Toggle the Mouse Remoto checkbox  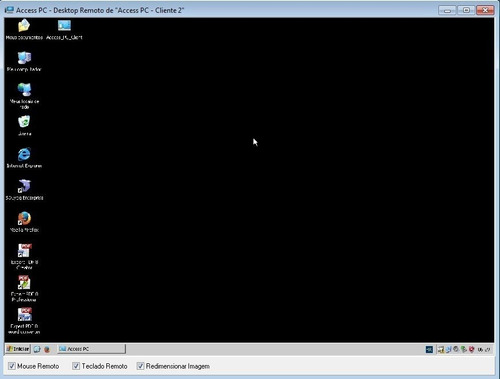[12, 366]
